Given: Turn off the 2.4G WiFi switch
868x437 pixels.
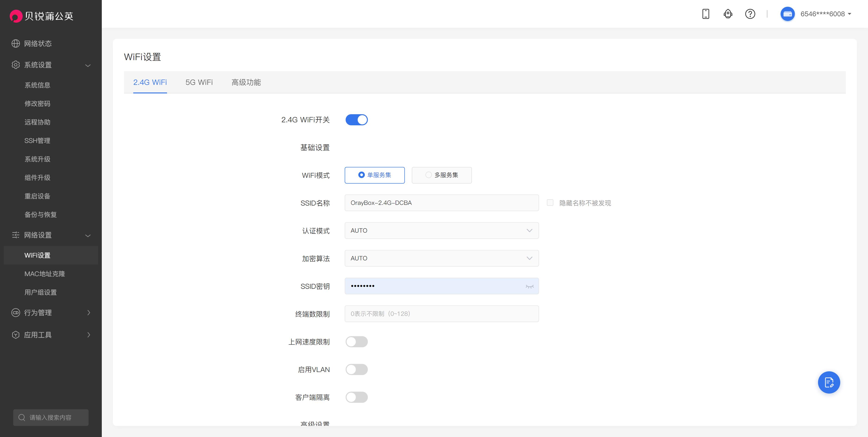Looking at the screenshot, I should point(356,120).
